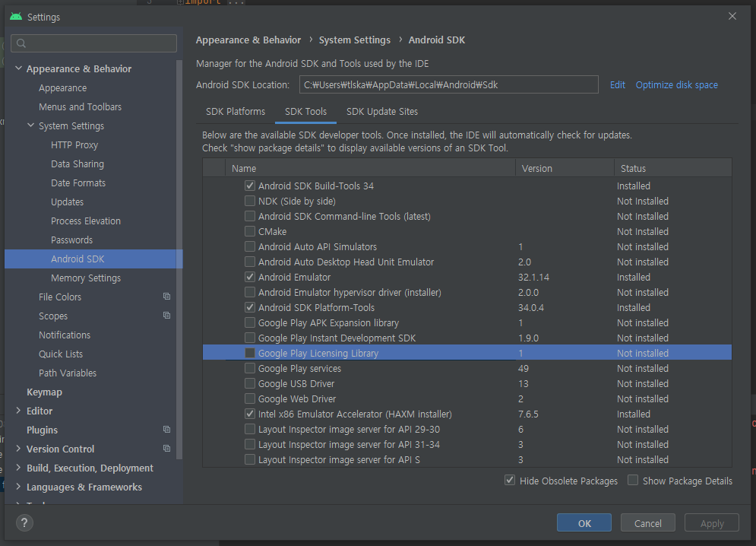Expand Build, Execution, Deployment section
Image resolution: width=756 pixels, height=546 pixels.
(x=18, y=468)
